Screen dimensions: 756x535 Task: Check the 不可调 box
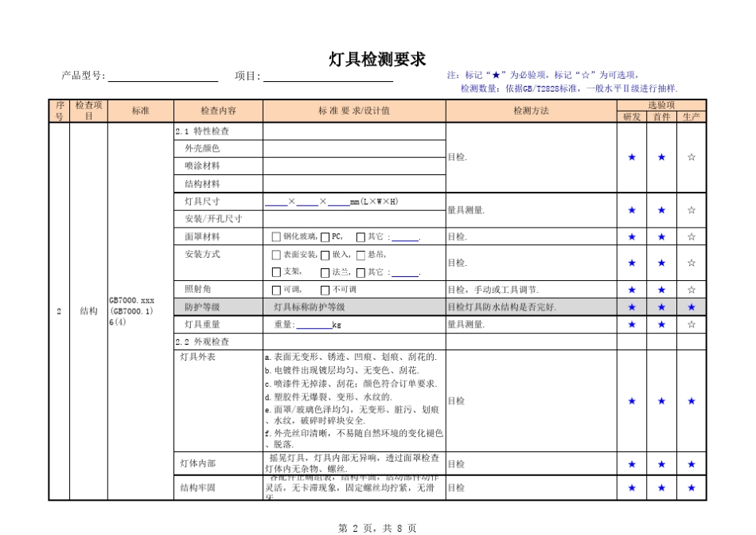click(325, 290)
